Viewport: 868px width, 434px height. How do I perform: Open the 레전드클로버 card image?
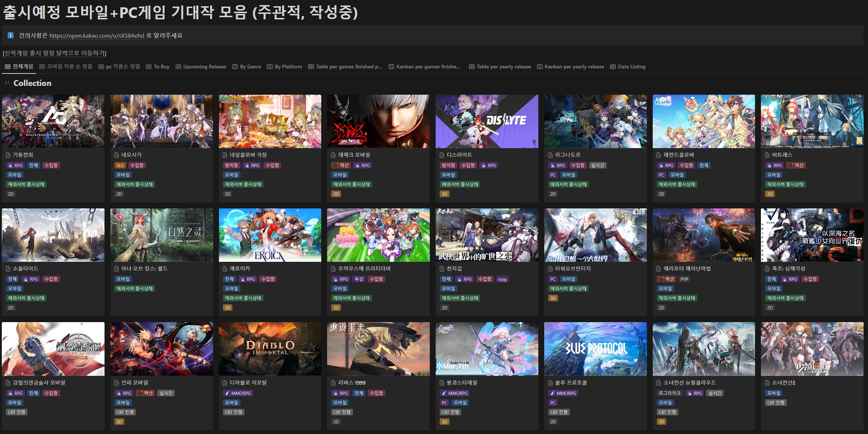704,121
